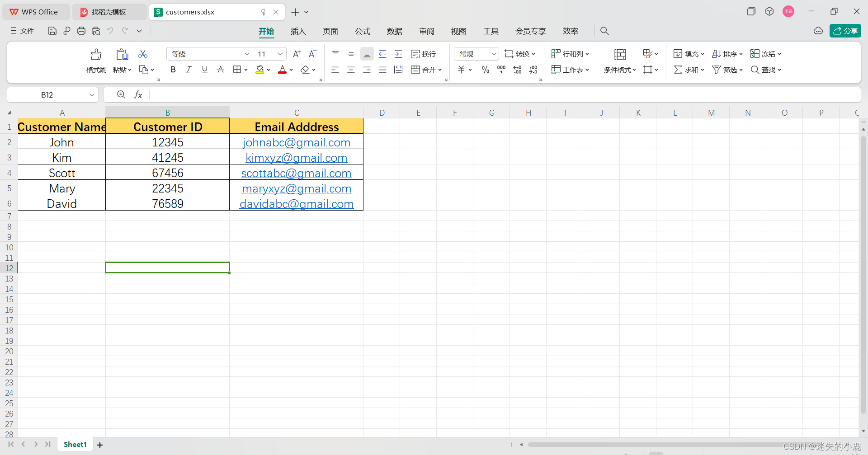Click the Cut scissors icon
Screen dimensions: 868x455
click(x=143, y=54)
